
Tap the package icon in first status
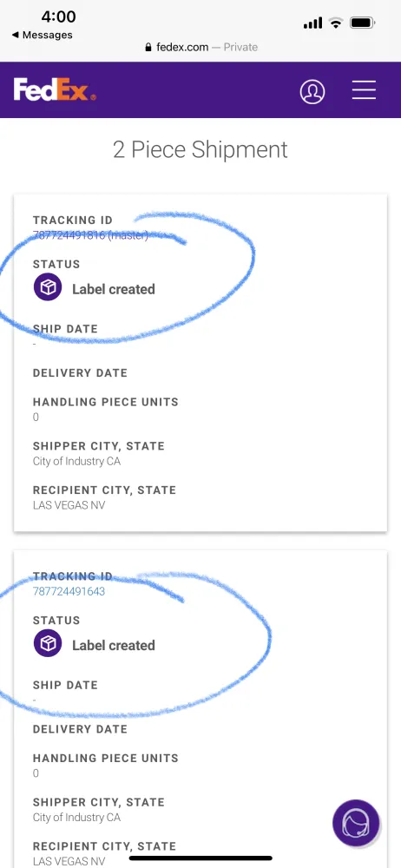(48, 288)
